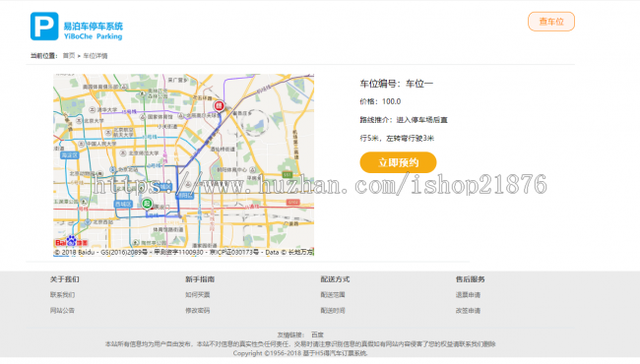Viewport: 640px width, 364px height.
Task: Open 修改密码 footer link
Action: click(x=198, y=311)
